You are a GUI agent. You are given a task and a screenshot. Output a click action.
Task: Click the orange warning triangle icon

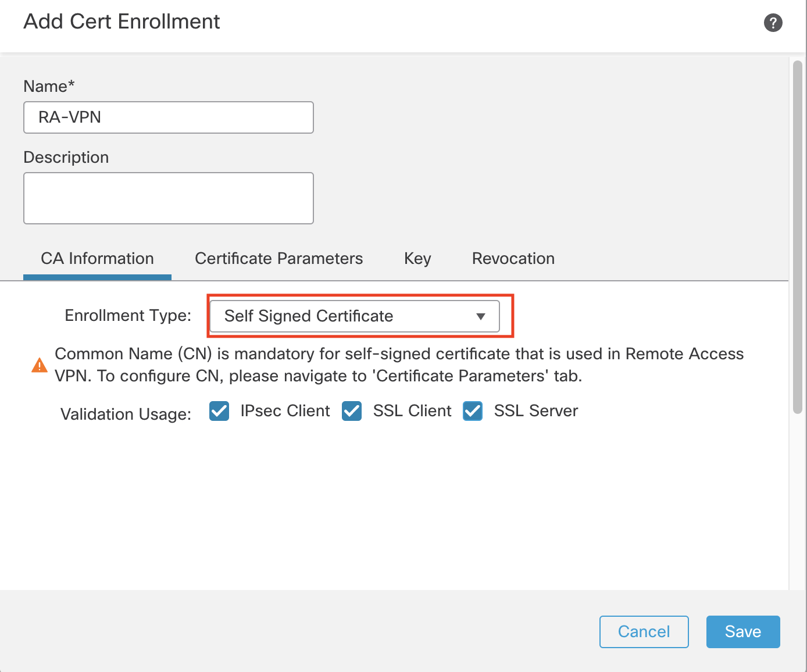(x=40, y=365)
